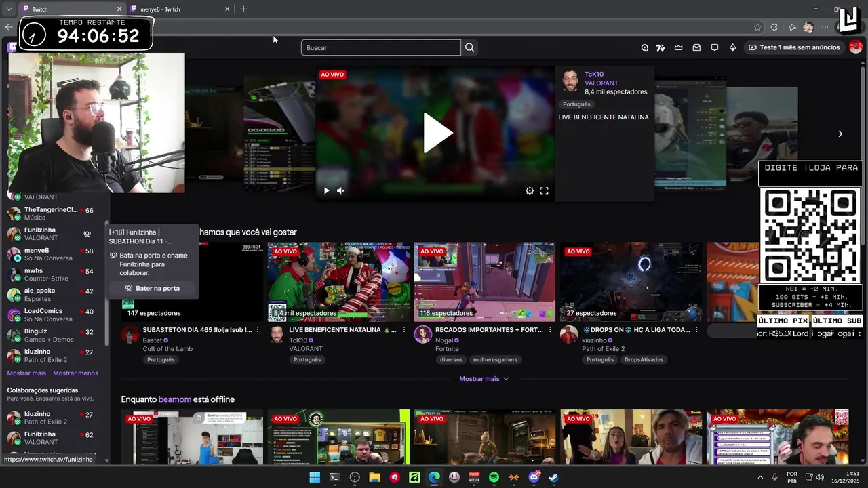Click Teste 1 mês sem anúncios button
868x488 pixels.
coord(793,47)
